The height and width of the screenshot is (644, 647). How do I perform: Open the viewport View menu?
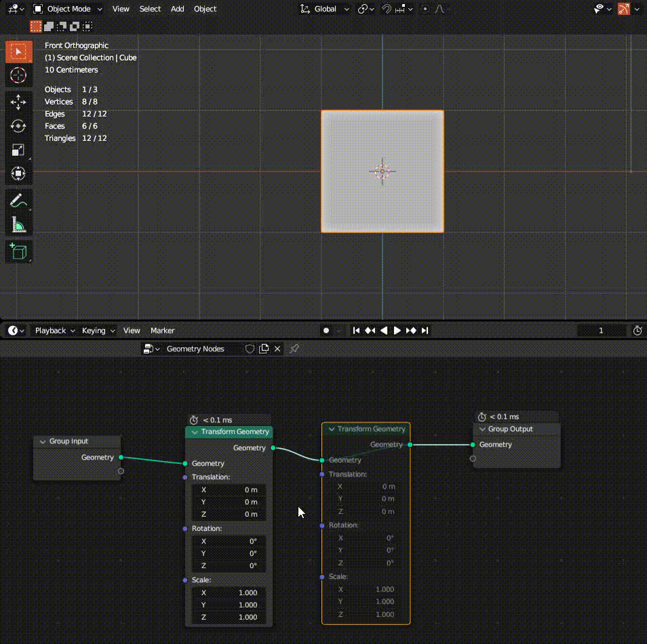tap(121, 9)
